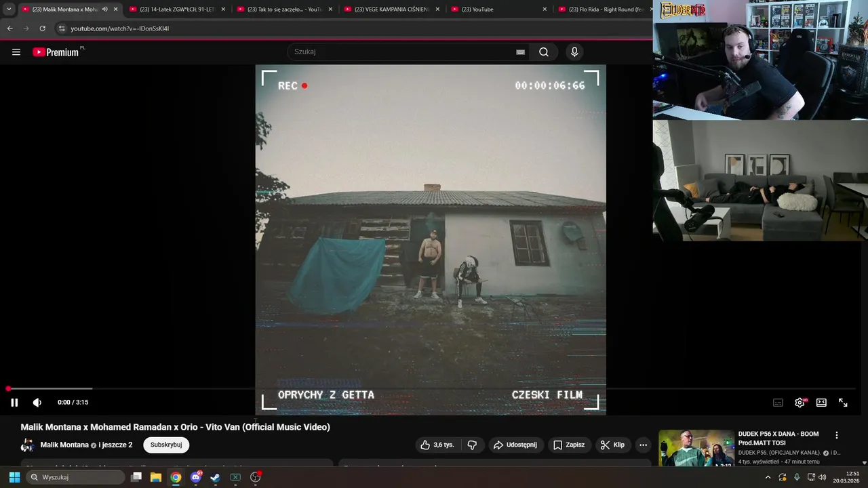868x488 pixels.
Task: Open on-screen keyboard icon in search box
Action: 520,52
